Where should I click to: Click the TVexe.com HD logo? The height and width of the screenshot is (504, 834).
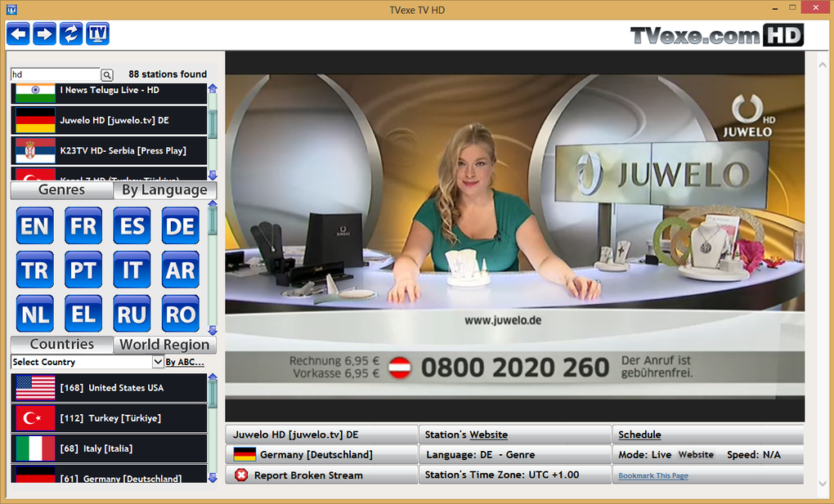point(716,35)
